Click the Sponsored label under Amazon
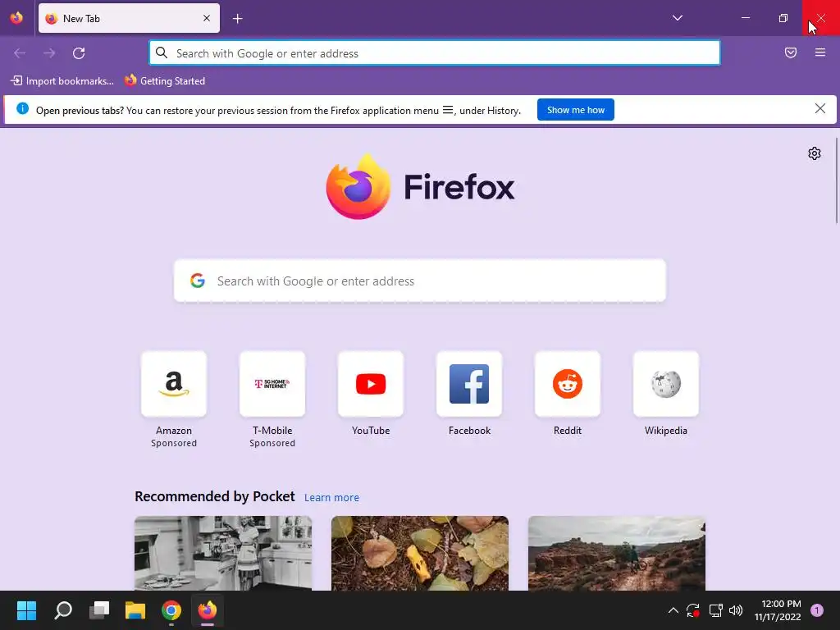This screenshot has width=840, height=630. pos(174,443)
